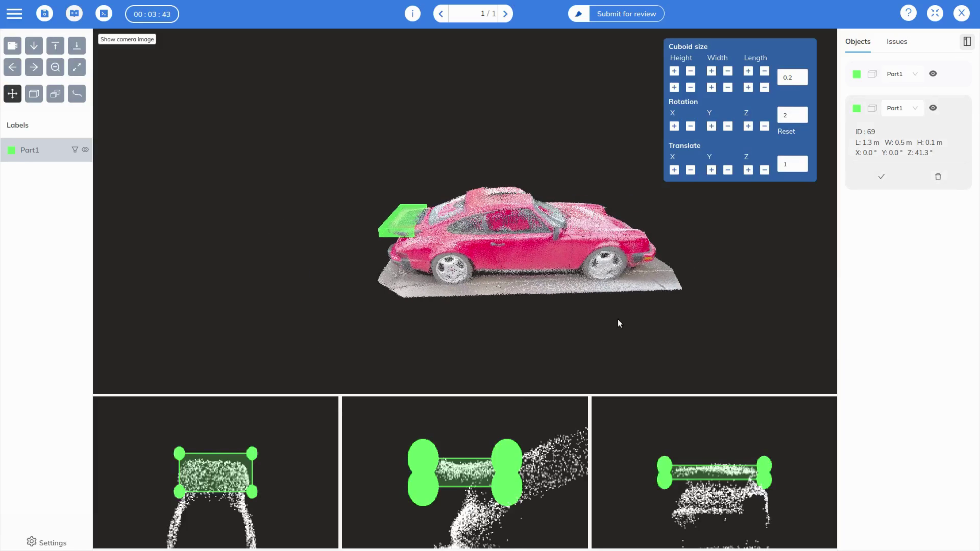Viewport: 980px width, 551px height.
Task: Click Submit for review button
Action: click(x=626, y=14)
